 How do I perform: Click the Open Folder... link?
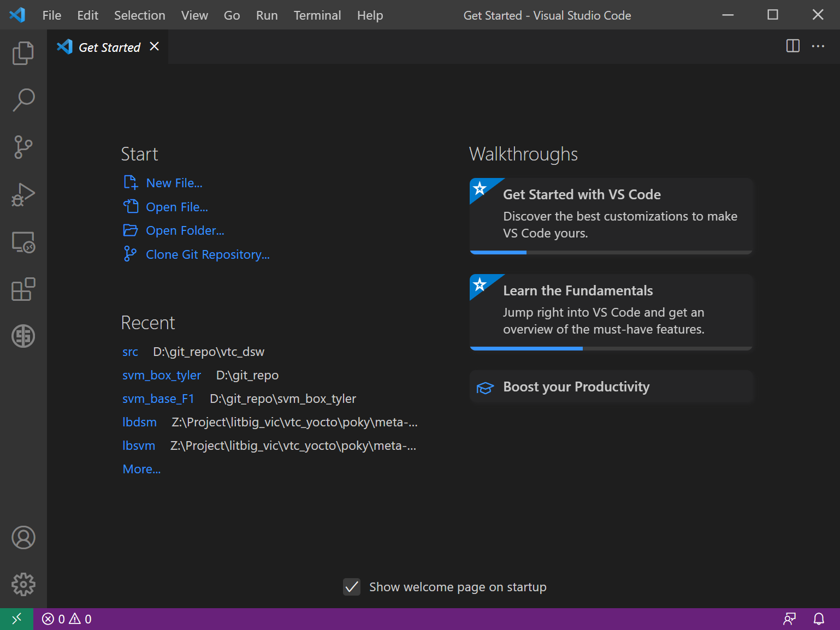pos(185,230)
